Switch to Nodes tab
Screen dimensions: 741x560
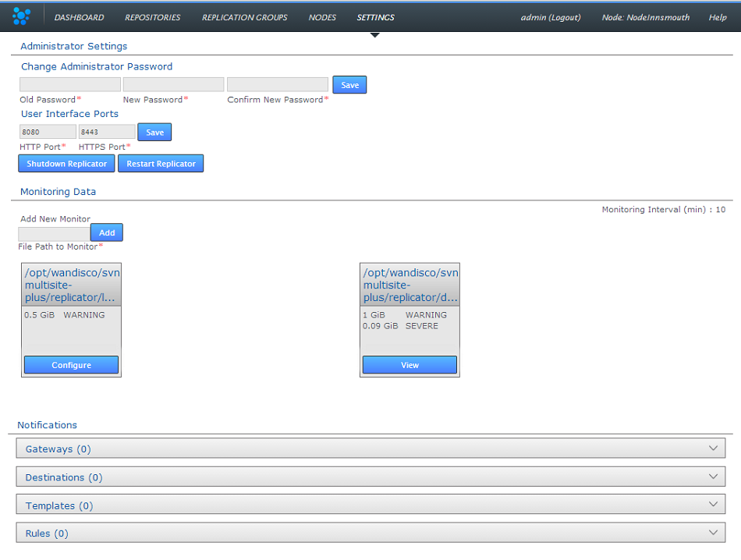point(322,17)
